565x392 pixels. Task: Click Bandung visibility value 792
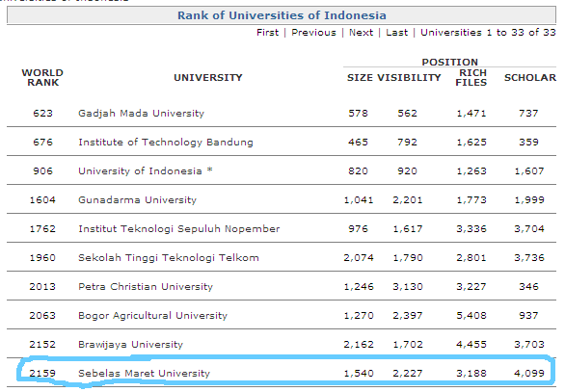[407, 143]
